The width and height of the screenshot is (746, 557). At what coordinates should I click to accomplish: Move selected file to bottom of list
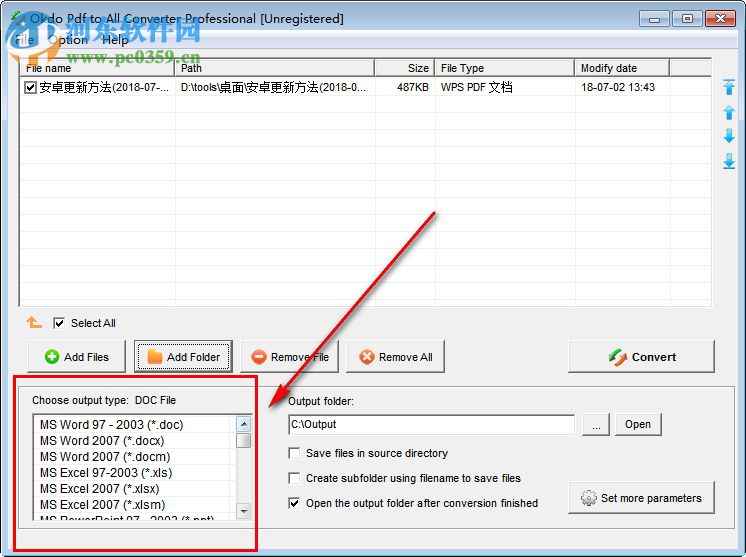(x=729, y=161)
